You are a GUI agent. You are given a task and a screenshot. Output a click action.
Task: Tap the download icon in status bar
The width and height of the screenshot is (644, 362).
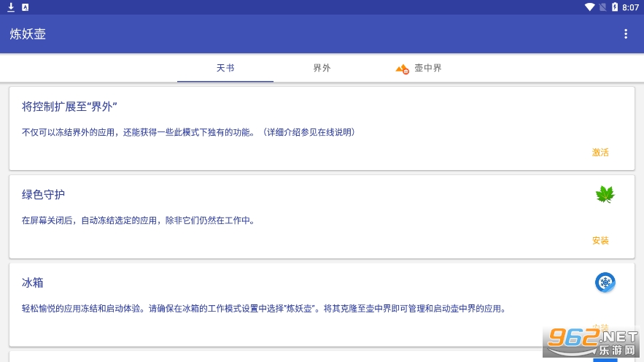coord(11,7)
